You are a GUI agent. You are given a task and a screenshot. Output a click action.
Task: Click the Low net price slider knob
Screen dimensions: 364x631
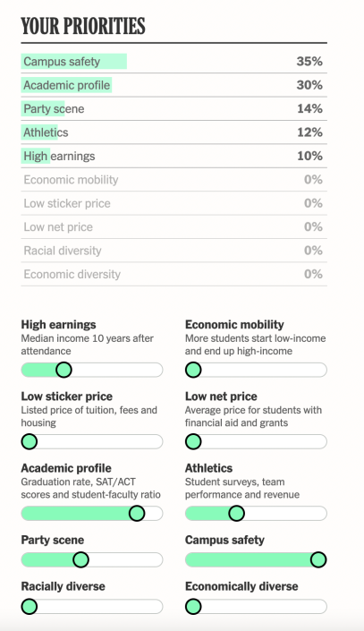click(193, 441)
